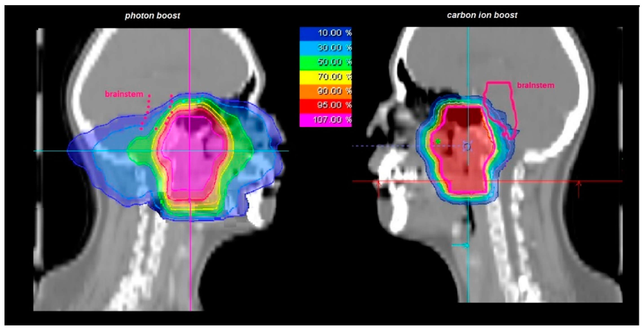The height and width of the screenshot is (329, 644).
Task: Click the 30.00 % light blue swatch
Action: point(325,48)
